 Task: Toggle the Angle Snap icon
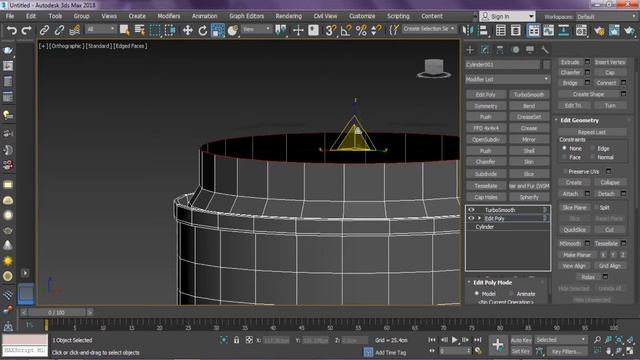[346, 30]
